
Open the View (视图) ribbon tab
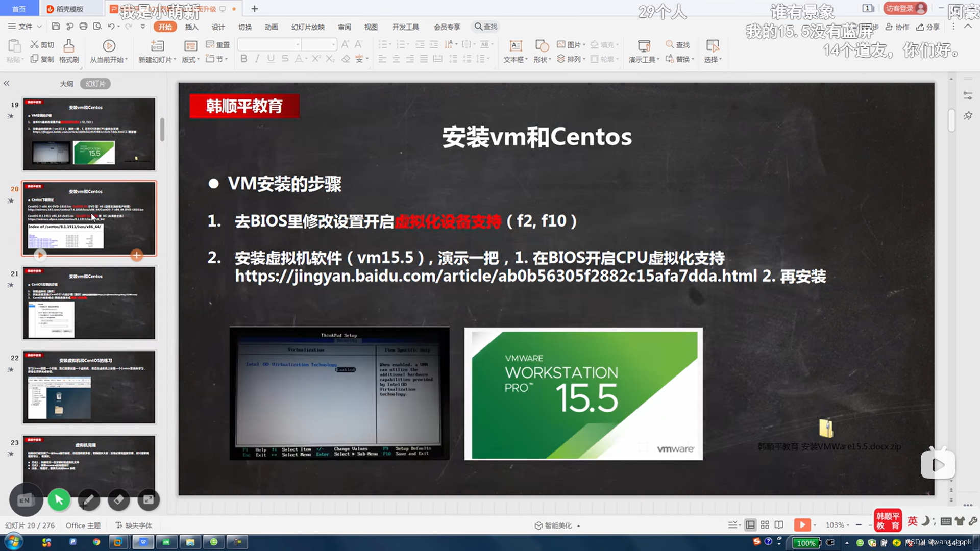point(371,27)
